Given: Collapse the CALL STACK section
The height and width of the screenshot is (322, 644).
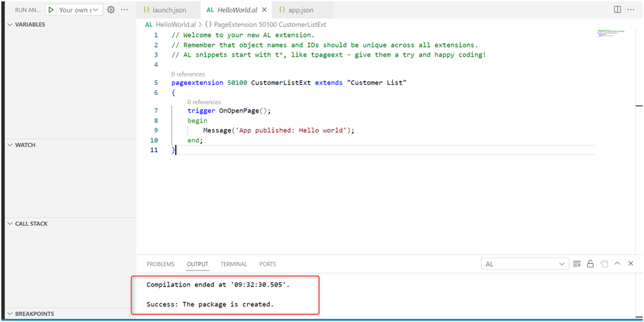Looking at the screenshot, I should coord(9,224).
